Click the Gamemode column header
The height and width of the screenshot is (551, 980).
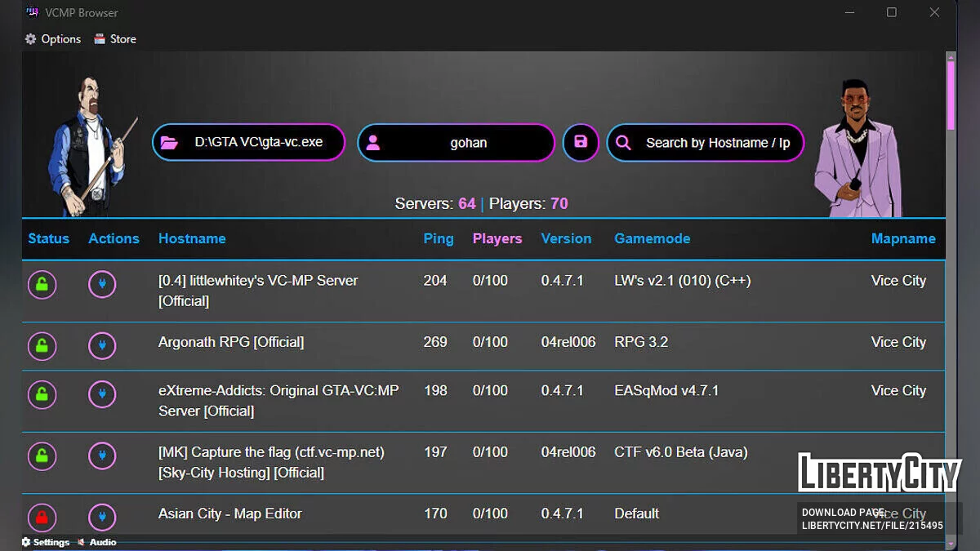tap(652, 238)
